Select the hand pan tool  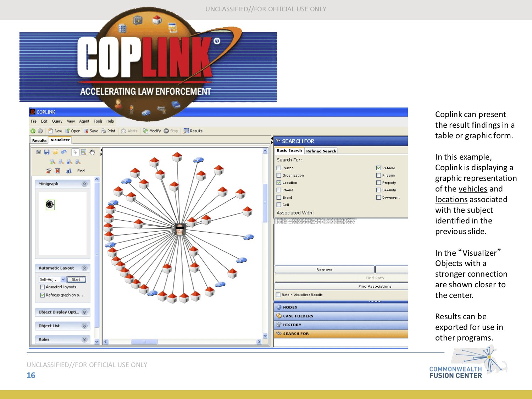pyautogui.click(x=92, y=152)
